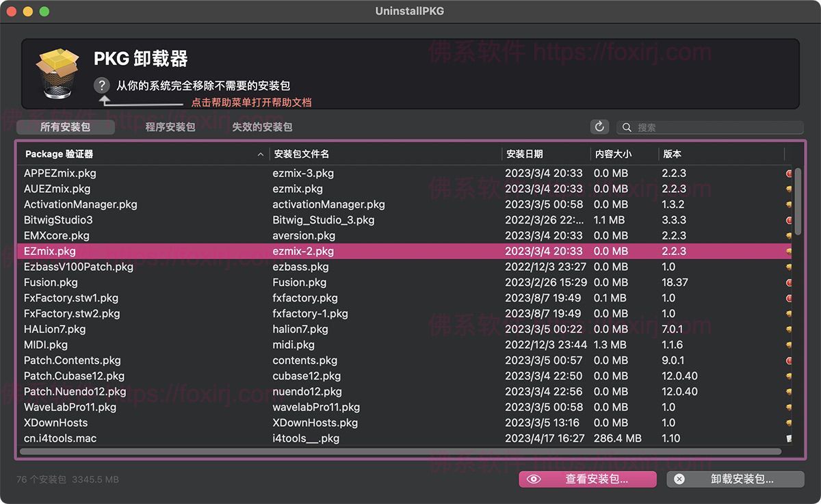This screenshot has width=821, height=504.
Task: Click the refresh package list icon
Action: [599, 127]
